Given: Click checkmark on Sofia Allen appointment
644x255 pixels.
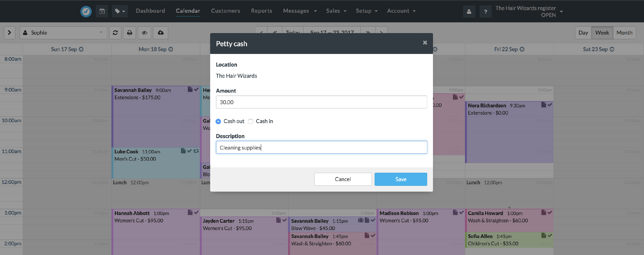Looking at the screenshot, I should pyautogui.click(x=550, y=235).
